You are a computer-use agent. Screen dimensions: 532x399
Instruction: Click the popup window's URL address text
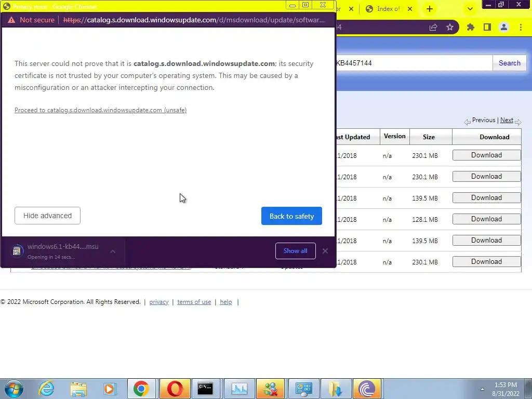(x=194, y=20)
